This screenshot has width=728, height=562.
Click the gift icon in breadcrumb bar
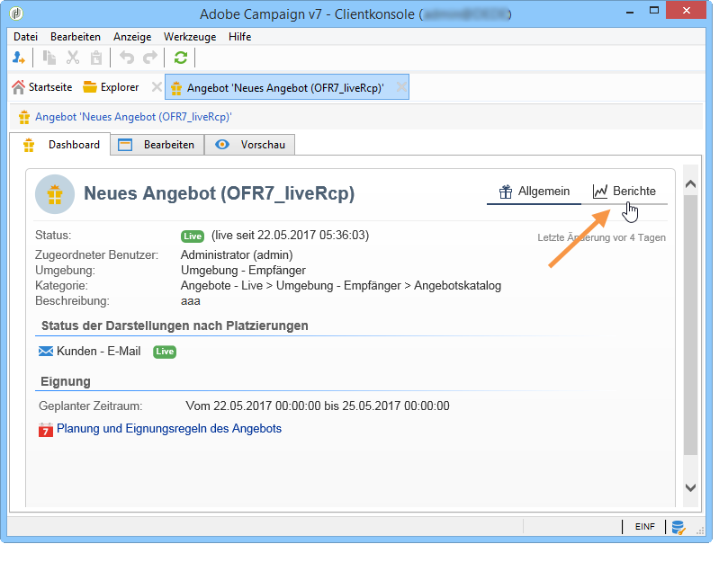(24, 117)
